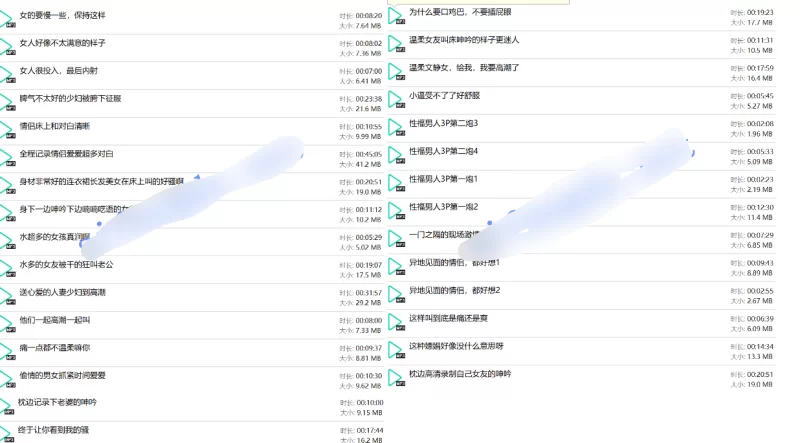Select the 10.2 MB size value
The width and height of the screenshot is (800, 443).
(368, 219)
